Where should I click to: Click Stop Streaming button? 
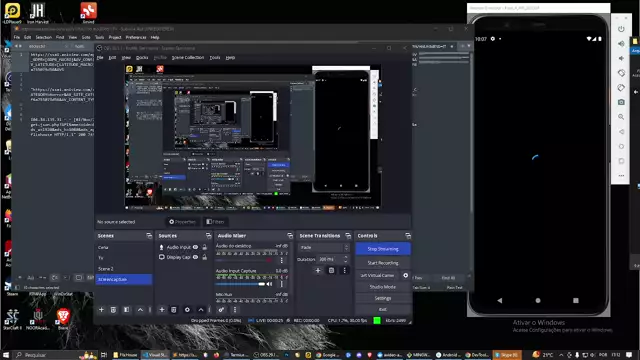click(383, 249)
